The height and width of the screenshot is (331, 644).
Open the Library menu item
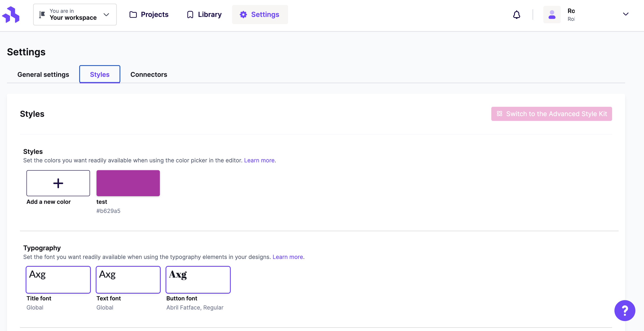tap(204, 15)
